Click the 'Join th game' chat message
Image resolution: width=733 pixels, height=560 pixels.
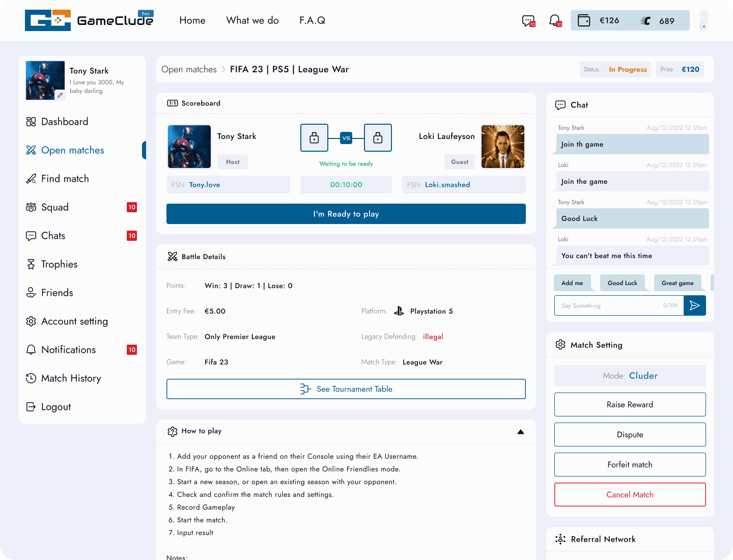tap(632, 144)
